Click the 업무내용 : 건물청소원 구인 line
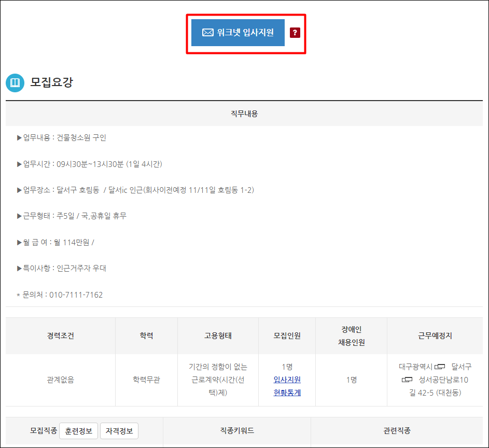Image resolution: width=489 pixels, height=448 pixels. [61, 138]
